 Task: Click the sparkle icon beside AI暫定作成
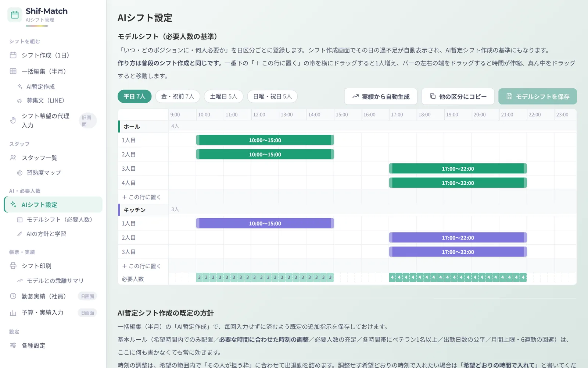click(x=20, y=86)
